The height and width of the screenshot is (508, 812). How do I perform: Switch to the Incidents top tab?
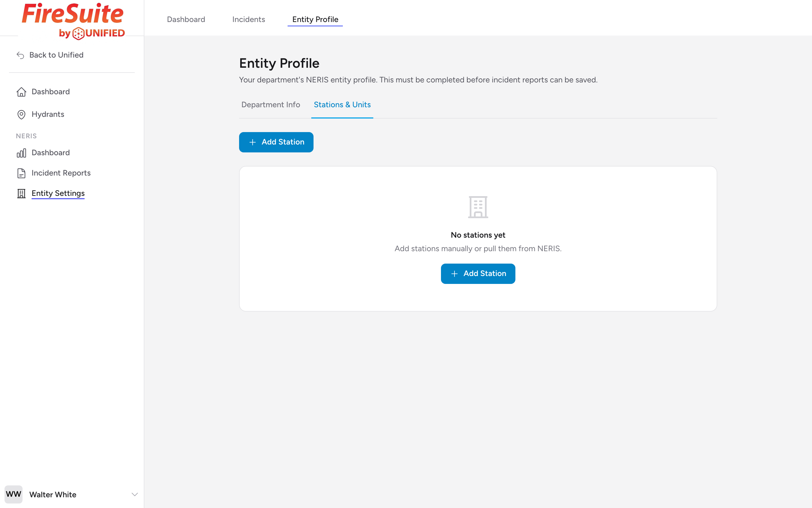click(x=249, y=19)
